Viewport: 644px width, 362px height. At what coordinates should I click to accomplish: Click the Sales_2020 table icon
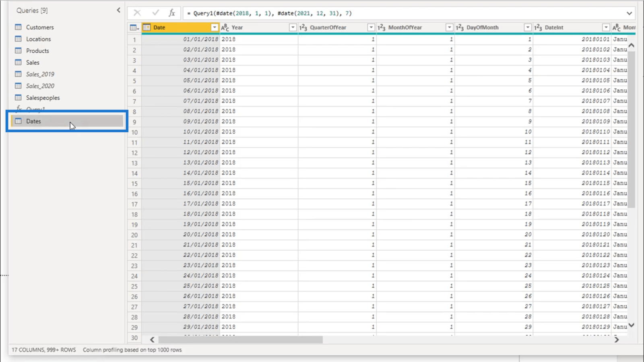click(x=18, y=86)
